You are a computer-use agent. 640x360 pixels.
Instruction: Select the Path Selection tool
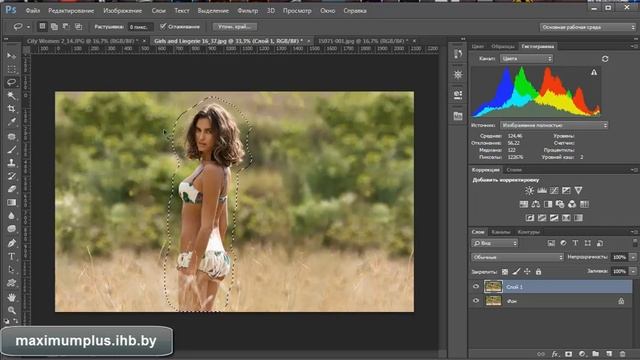[x=11, y=269]
